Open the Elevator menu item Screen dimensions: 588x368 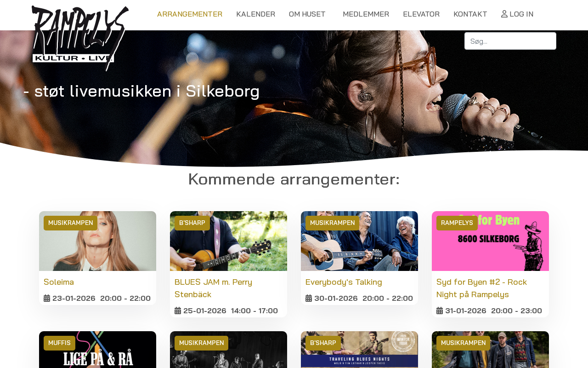click(x=421, y=14)
